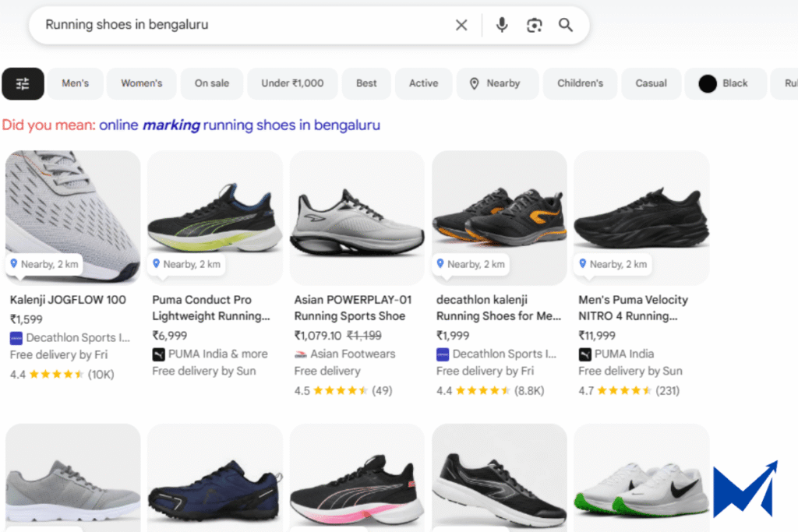Screen dimensions: 798x532
Task: Follow the suggested 'online marking running shoes' link
Action: (239, 125)
